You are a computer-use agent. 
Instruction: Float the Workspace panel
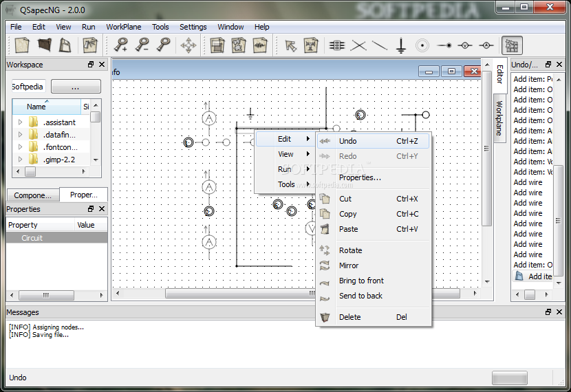click(91, 65)
